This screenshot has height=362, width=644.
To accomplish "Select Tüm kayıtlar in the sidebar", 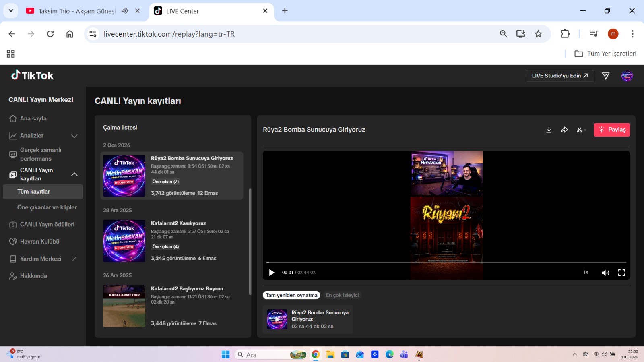I will [x=43, y=192].
